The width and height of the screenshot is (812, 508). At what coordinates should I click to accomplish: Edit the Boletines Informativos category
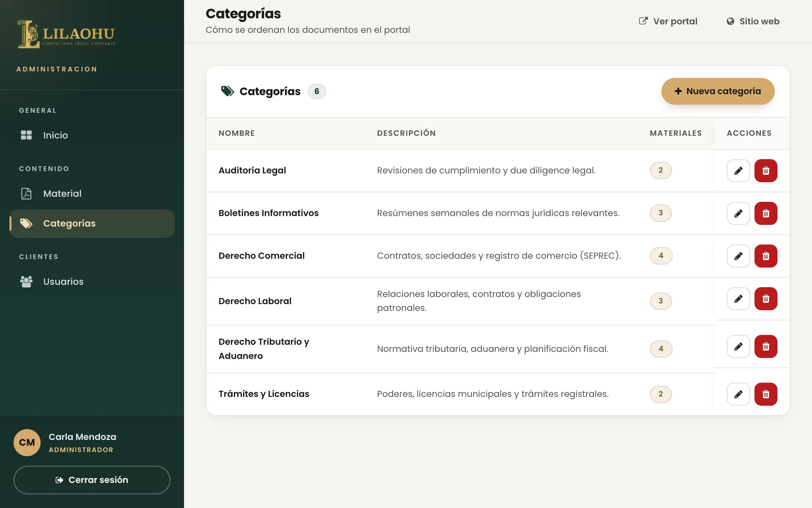[x=738, y=213]
